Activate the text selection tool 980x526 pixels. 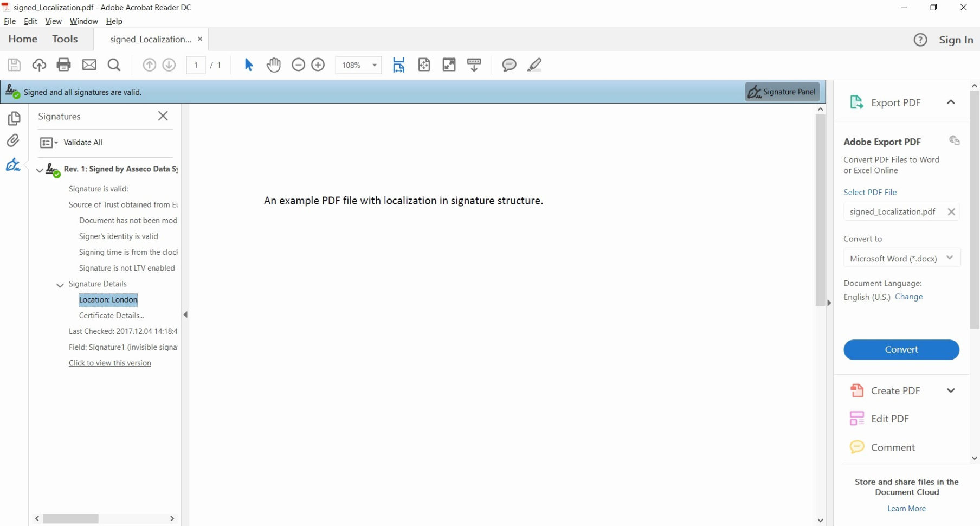click(x=248, y=65)
